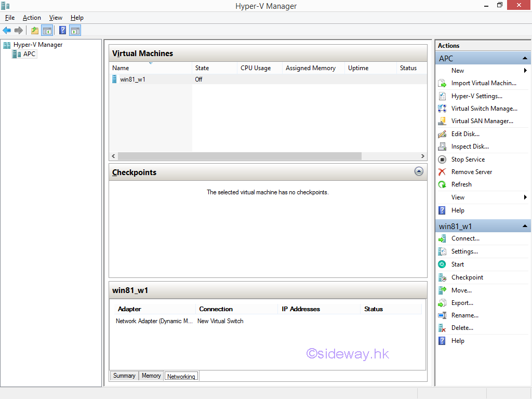Click Connect to win81_w1

click(x=465, y=238)
